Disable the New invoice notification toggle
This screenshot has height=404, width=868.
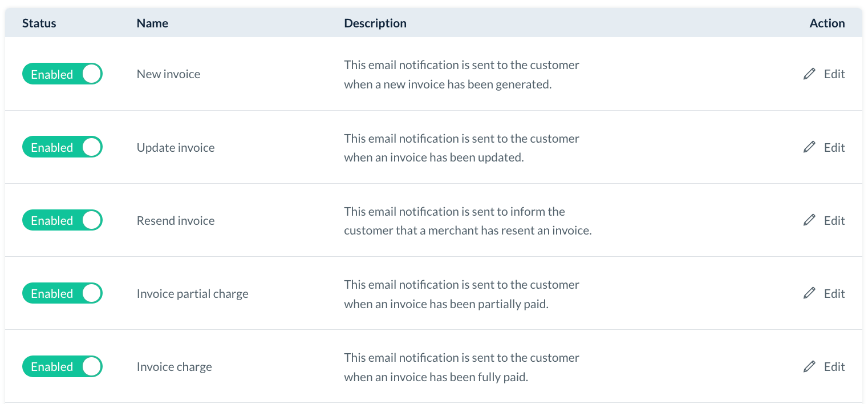tap(62, 74)
